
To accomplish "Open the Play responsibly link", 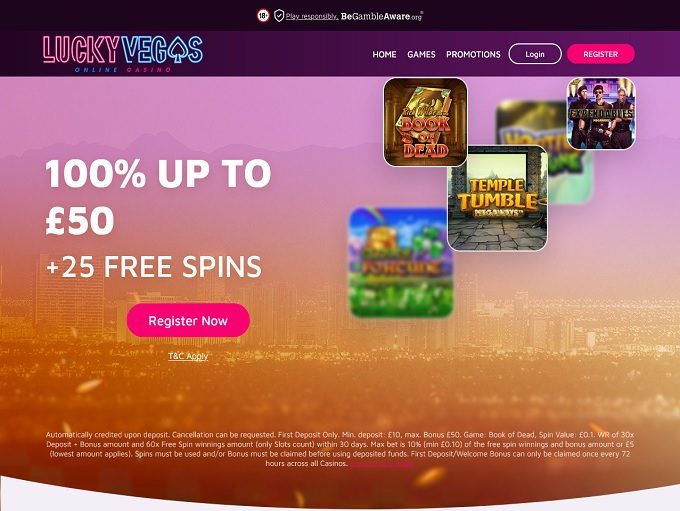I will click(312, 16).
